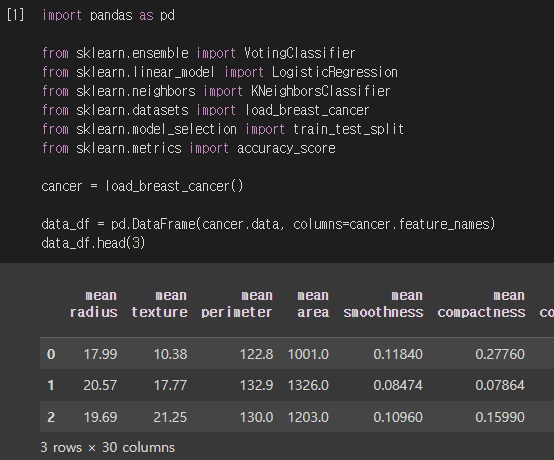This screenshot has width=554, height=460.
Task: Click the 'mean radius' column header
Action: 94,304
